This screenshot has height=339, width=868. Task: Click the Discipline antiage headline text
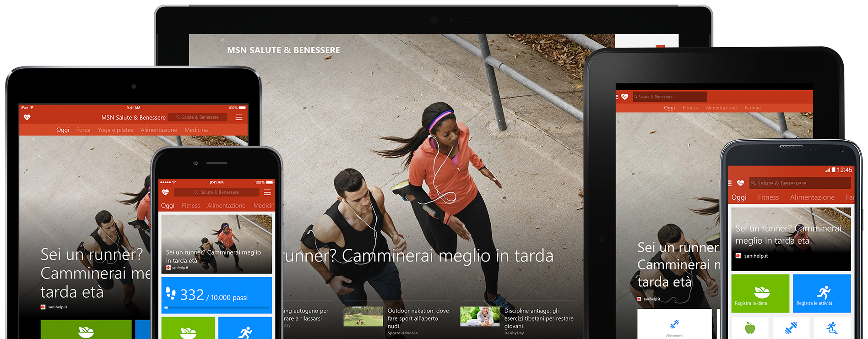coord(539,318)
